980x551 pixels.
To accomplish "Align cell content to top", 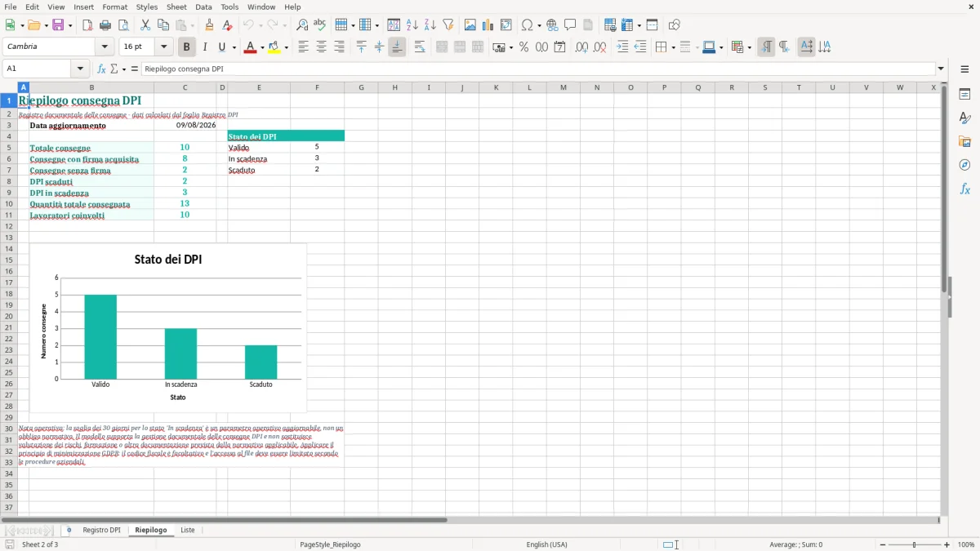I will pos(362,47).
